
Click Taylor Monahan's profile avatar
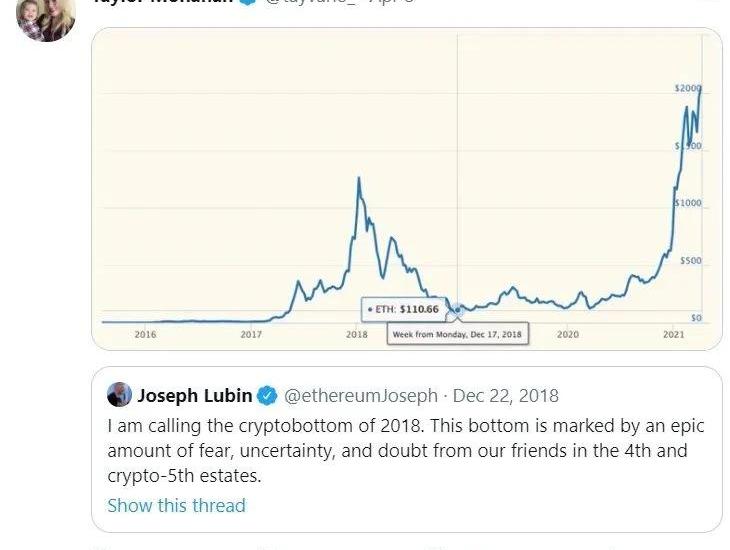click(45, 18)
